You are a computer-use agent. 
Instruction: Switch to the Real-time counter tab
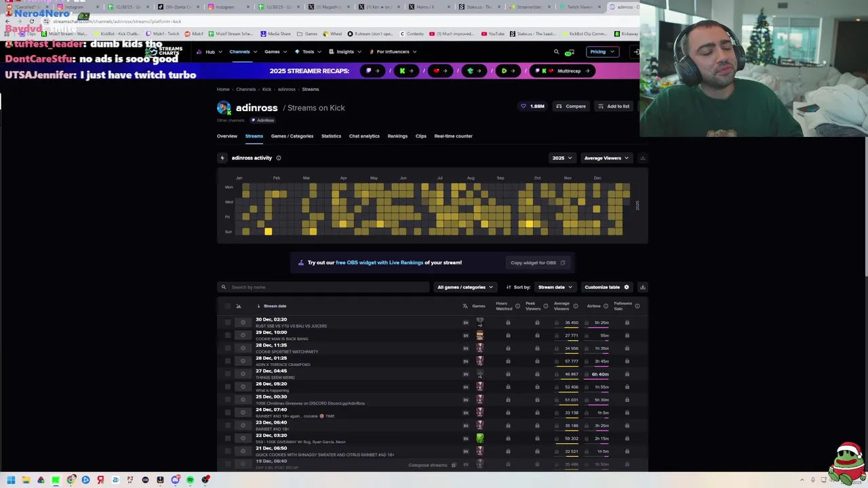[454, 136]
